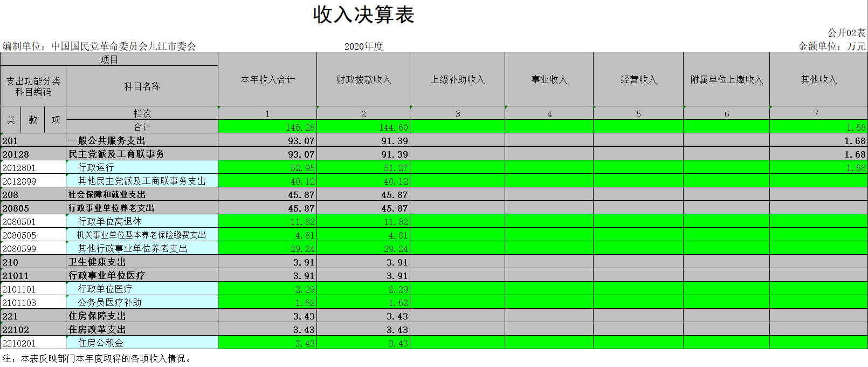The image size is (868, 367).
Task: Select the 本年收入合计 column header
Action: [x=267, y=79]
